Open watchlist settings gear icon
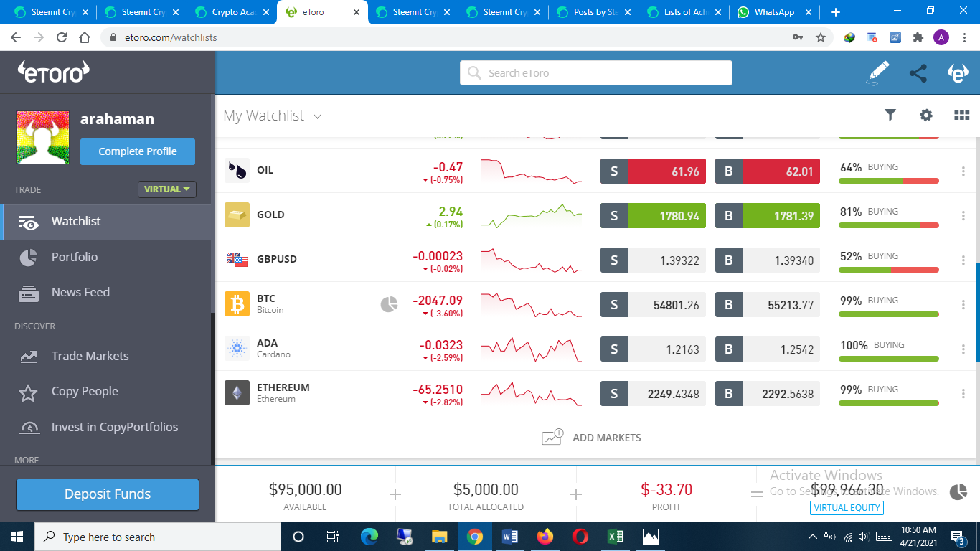The image size is (980, 551). tap(926, 115)
